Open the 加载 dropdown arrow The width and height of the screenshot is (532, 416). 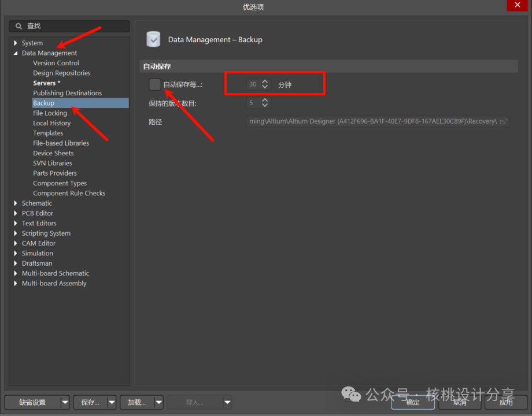click(x=158, y=402)
